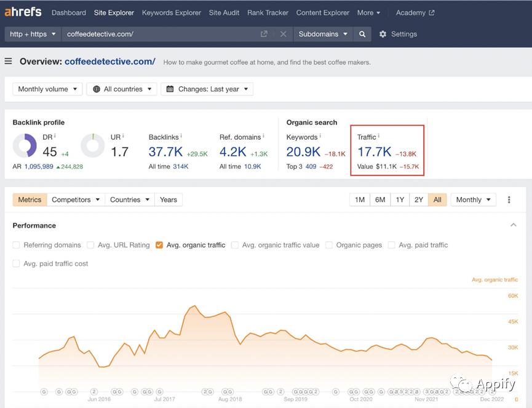Viewport: 532px width, 408px height.
Task: Click the search magnifier button
Action: tap(362, 34)
